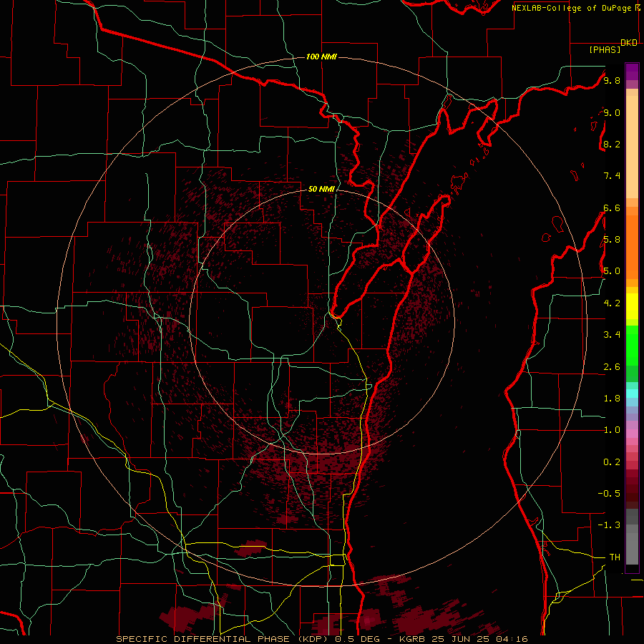Viewport: 644px width, 644px height.
Task: Click the 8.2 value on the color scale
Action: click(x=612, y=144)
